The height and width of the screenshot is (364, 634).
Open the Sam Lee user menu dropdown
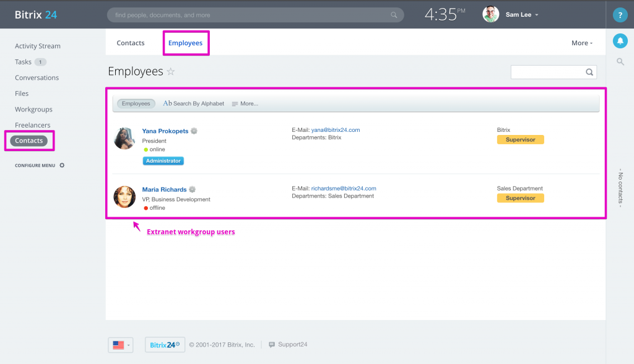tap(522, 15)
